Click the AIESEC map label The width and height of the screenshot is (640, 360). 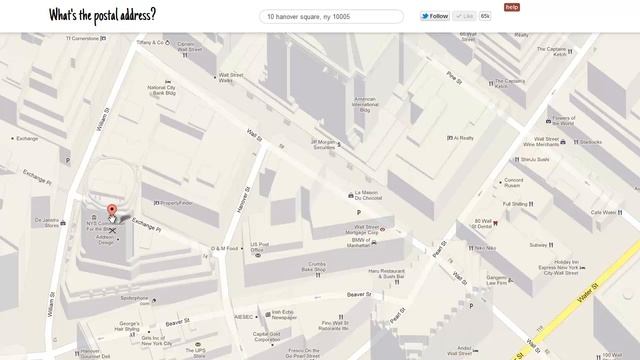244,316
